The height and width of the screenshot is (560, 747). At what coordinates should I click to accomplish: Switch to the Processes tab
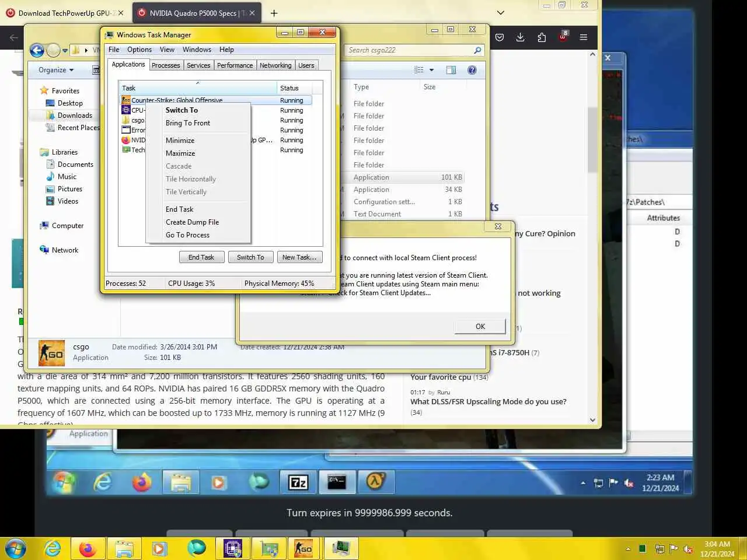click(166, 65)
